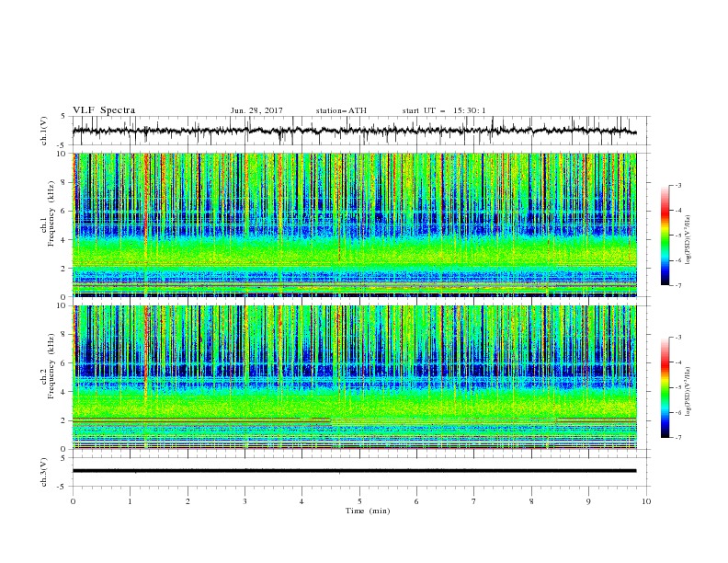This screenshot has width=728, height=563.
Task: Click time axis tick label '3'
Action: 245,501
